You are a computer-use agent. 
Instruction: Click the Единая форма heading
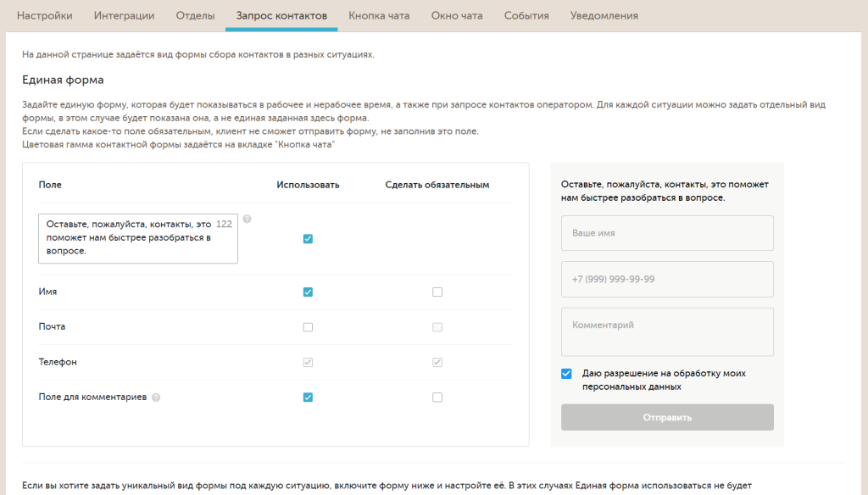(63, 80)
